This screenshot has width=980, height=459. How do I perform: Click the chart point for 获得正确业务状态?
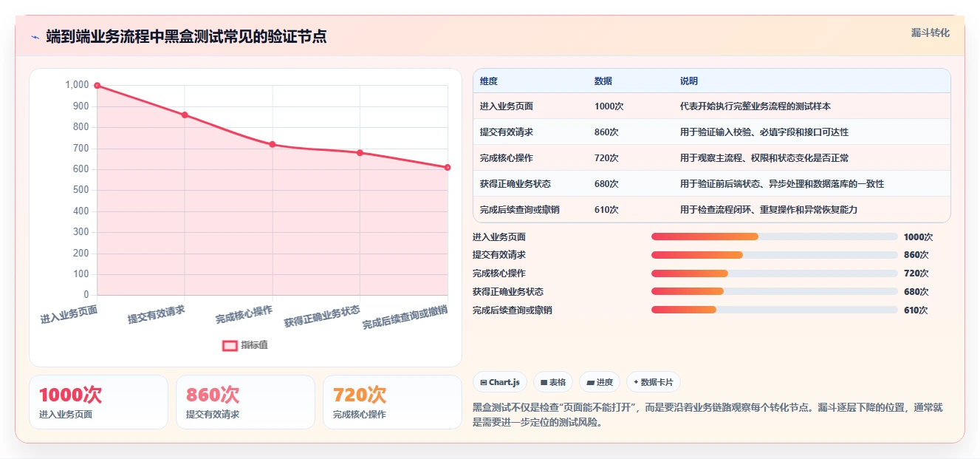pyautogui.click(x=360, y=152)
